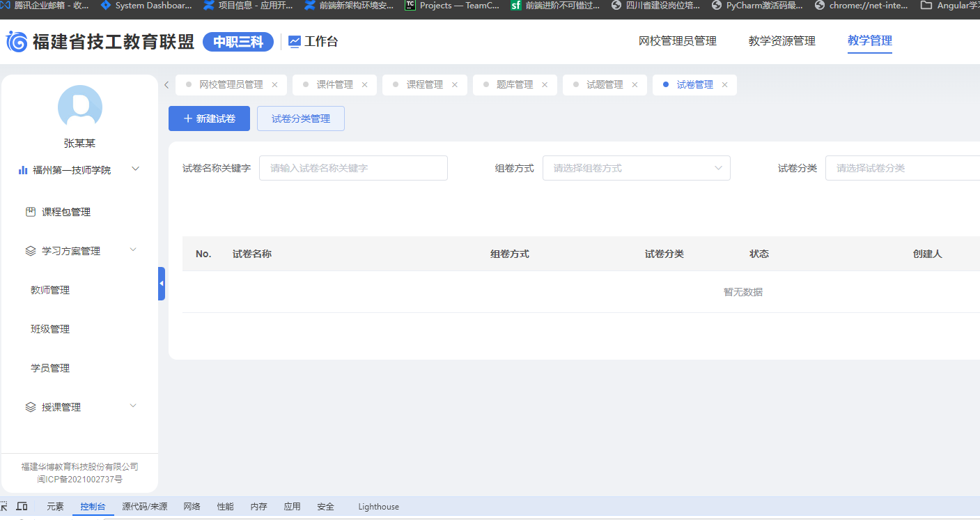The image size is (980, 520).
Task: Expand the 福州第一技师学院 school selector
Action: coord(136,169)
